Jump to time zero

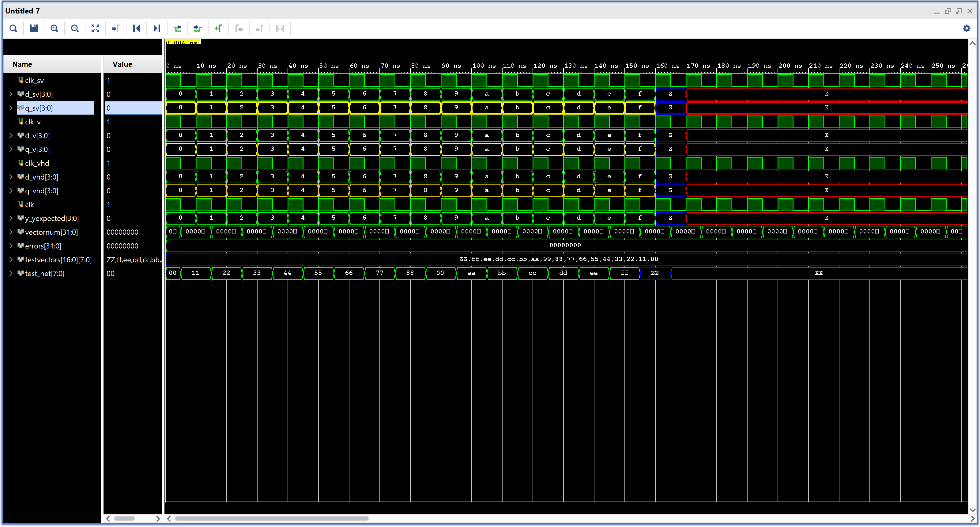(x=137, y=28)
